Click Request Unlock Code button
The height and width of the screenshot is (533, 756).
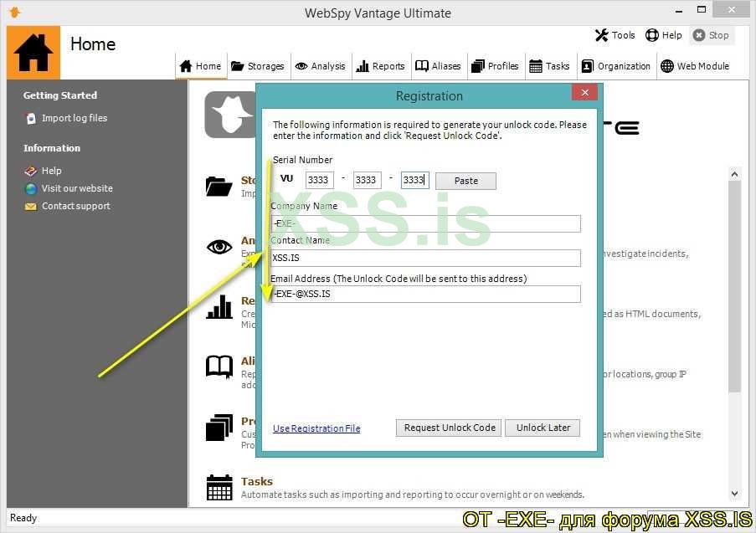click(x=449, y=428)
